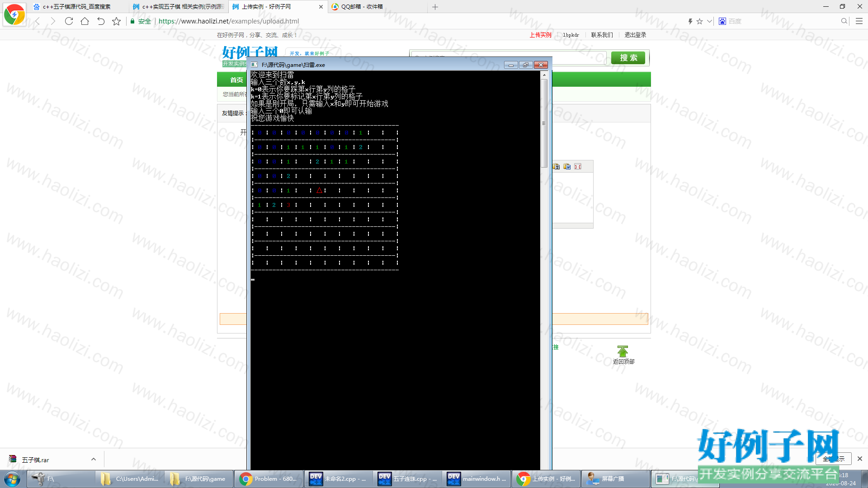Switch to 上传实例 - 好例 taskbar browser window
This screenshot has height=488, width=868.
point(546,479)
